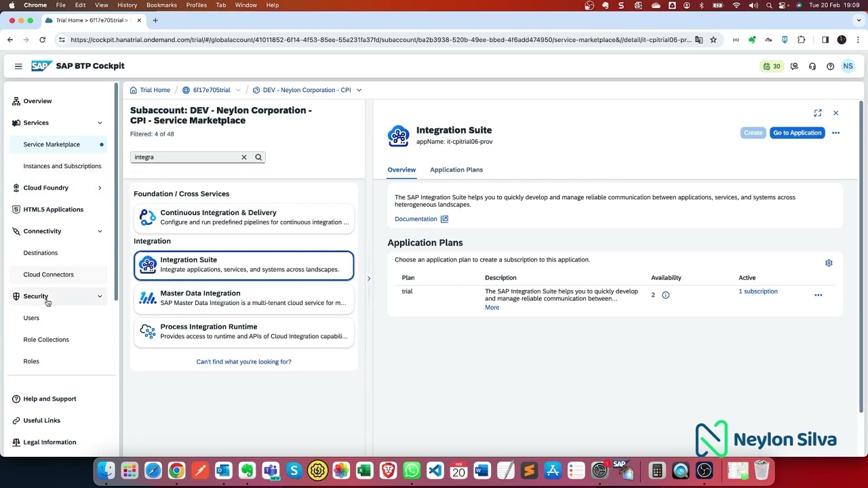The height and width of the screenshot is (488, 868).
Task: Open Roles under Security
Action: [31, 361]
